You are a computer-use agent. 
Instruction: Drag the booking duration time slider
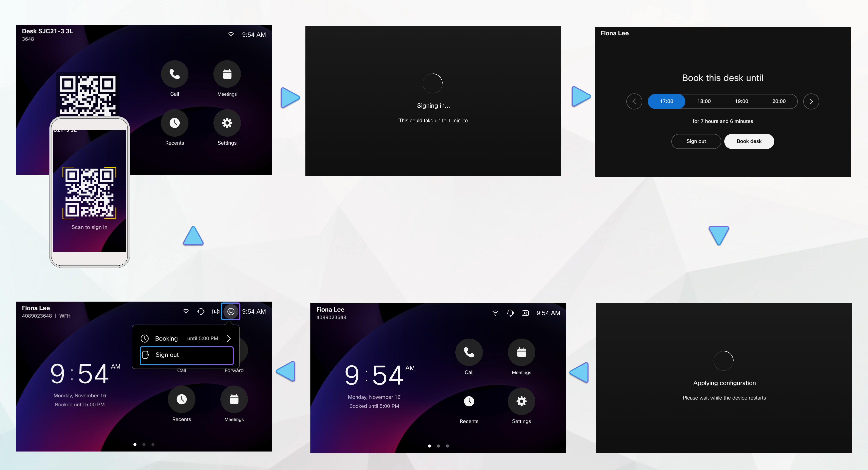[666, 101]
